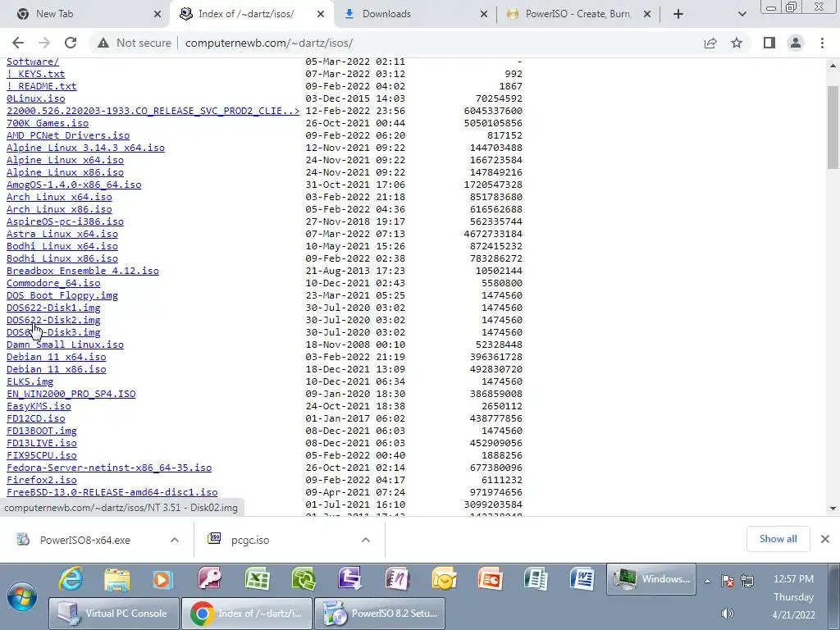840x630 pixels.
Task: Click Show all downloads
Action: 778,539
